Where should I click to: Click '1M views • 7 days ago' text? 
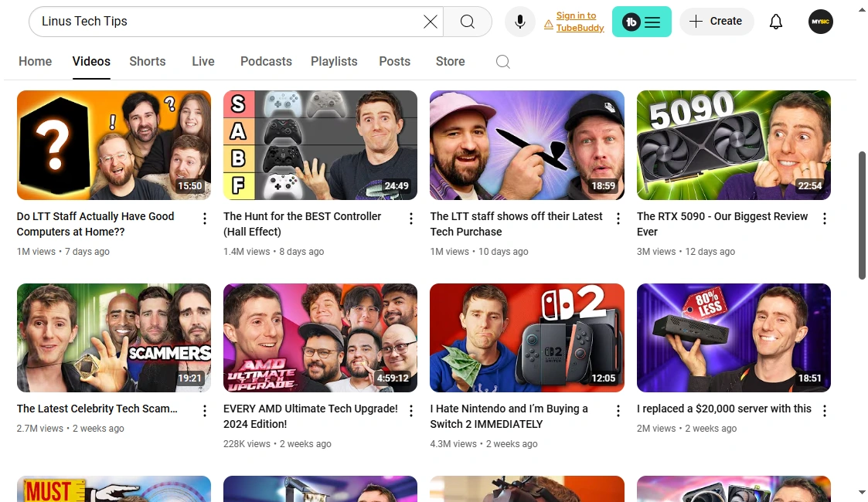tap(63, 252)
